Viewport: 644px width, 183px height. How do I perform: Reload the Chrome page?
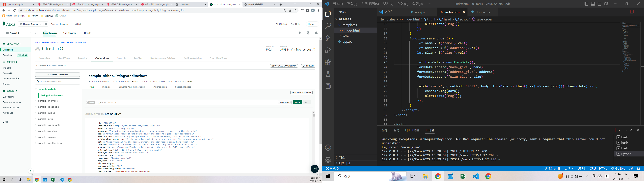click(14, 11)
